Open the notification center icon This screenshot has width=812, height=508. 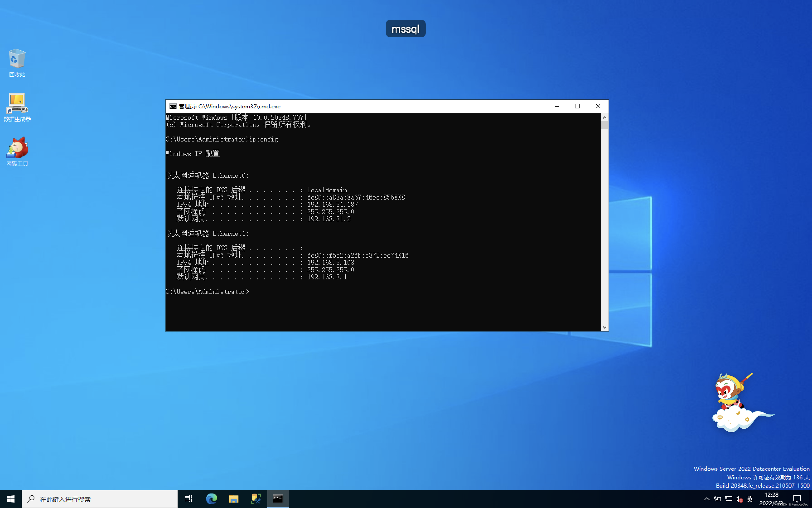click(x=797, y=499)
